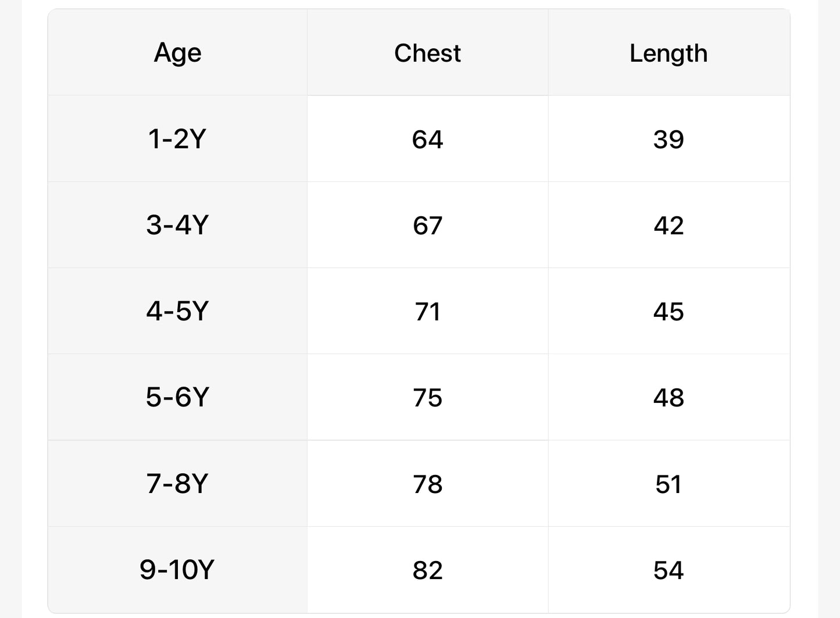840x618 pixels.
Task: Click length value 54 for 9-10Y
Action: [669, 570]
